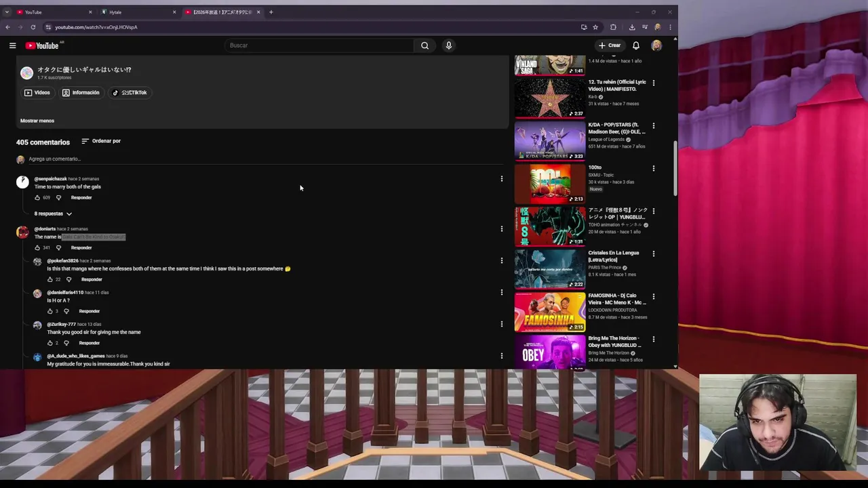The height and width of the screenshot is (488, 868).
Task: Go to the YouTube home logo
Action: coord(42,45)
